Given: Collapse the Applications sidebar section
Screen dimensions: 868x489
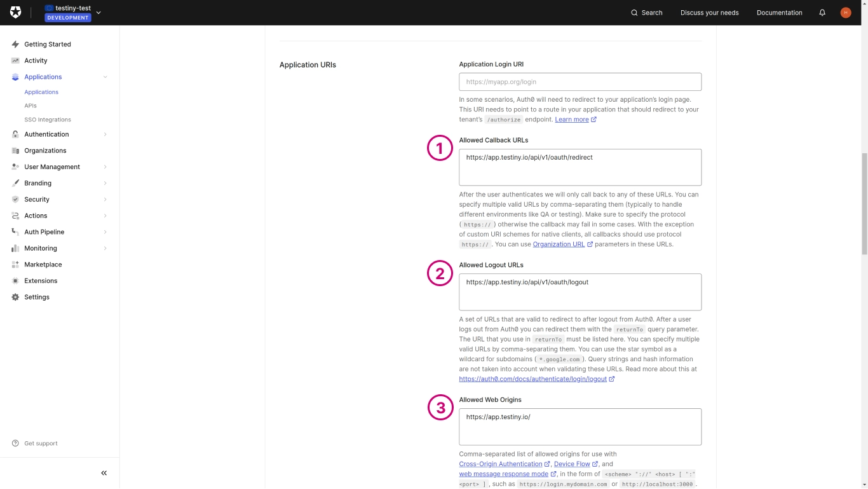Looking at the screenshot, I should click(105, 77).
